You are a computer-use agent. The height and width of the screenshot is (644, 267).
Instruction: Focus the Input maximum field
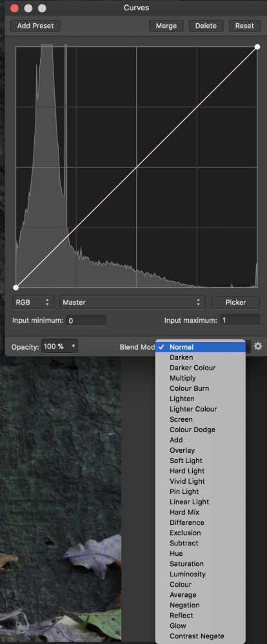point(240,320)
